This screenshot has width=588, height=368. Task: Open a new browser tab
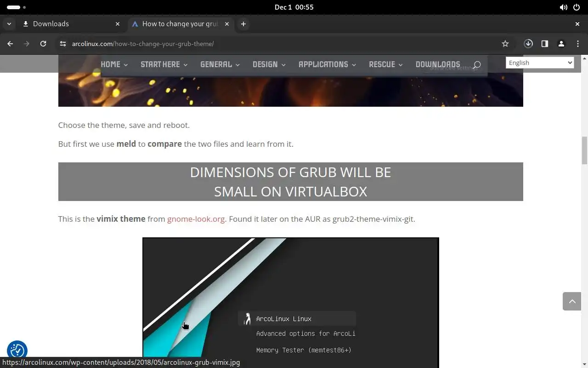tap(243, 24)
